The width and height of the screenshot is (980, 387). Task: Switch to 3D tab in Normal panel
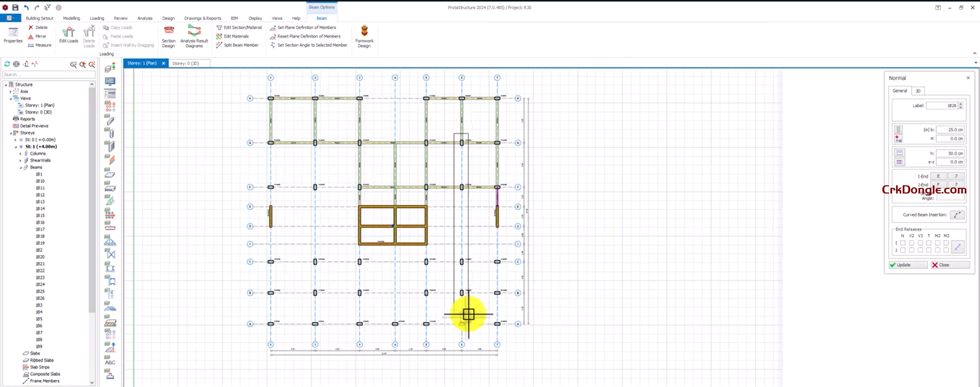[x=918, y=91]
